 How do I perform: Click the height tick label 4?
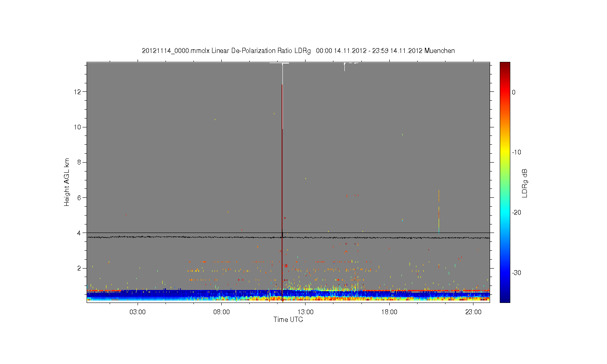[x=80, y=233]
